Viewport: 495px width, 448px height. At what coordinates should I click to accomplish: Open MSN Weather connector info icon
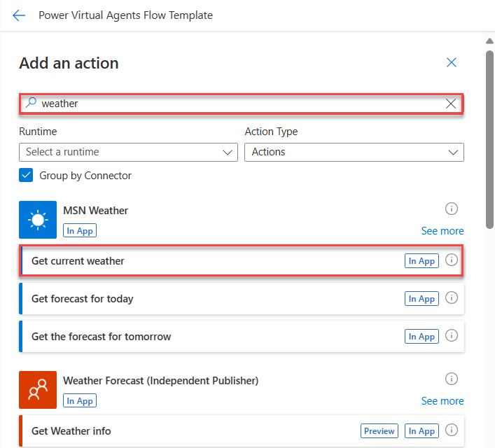pos(452,209)
